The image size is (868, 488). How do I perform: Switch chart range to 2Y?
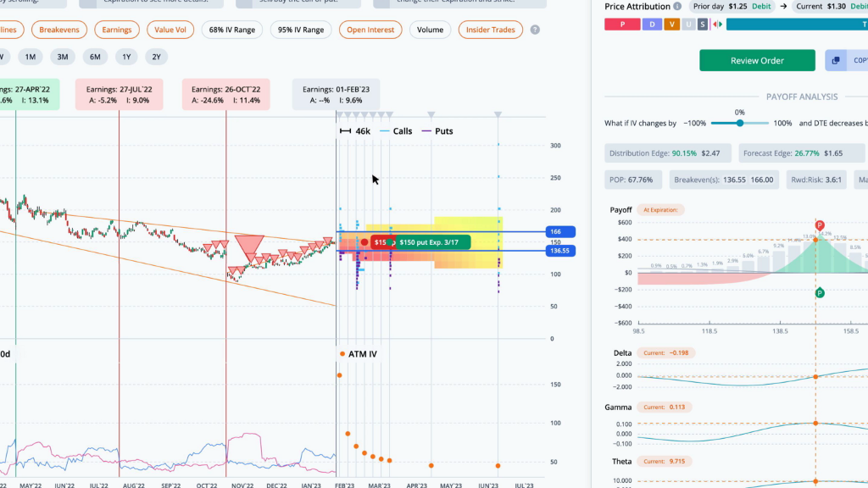(156, 57)
